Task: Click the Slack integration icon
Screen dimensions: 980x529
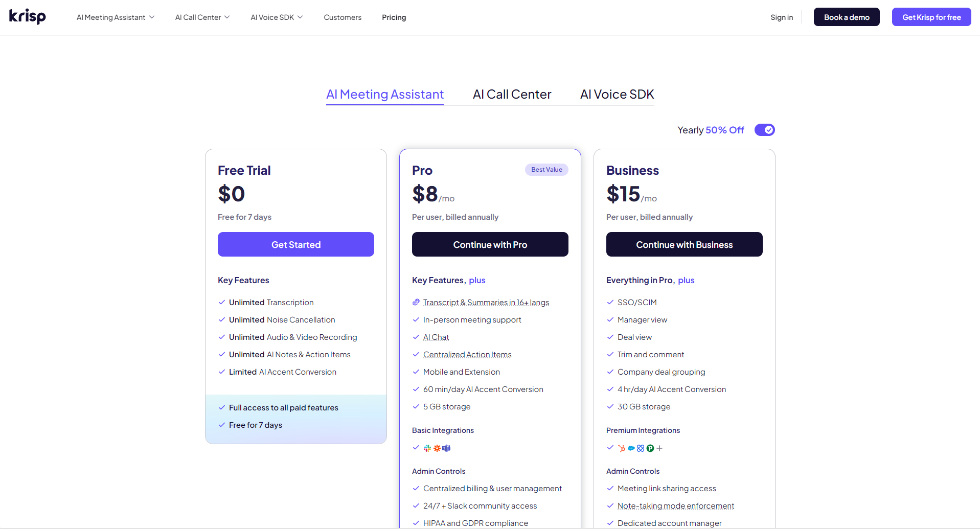Action: pyautogui.click(x=427, y=448)
